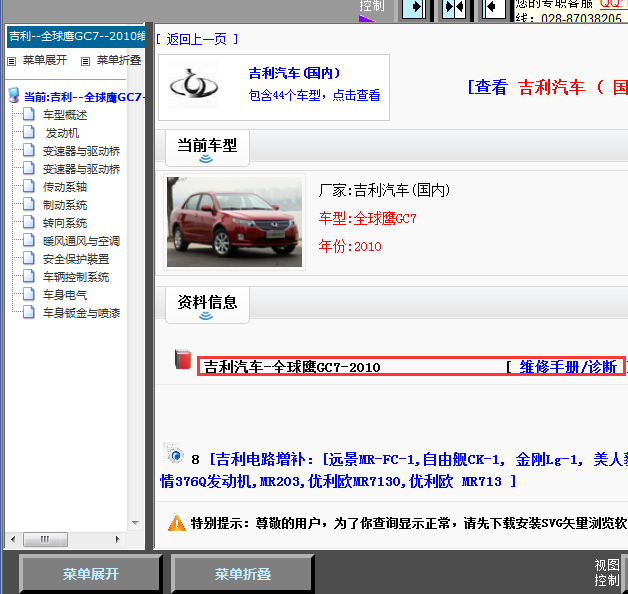The image size is (628, 594).
Task: Click the Geely logo image
Action: (194, 85)
